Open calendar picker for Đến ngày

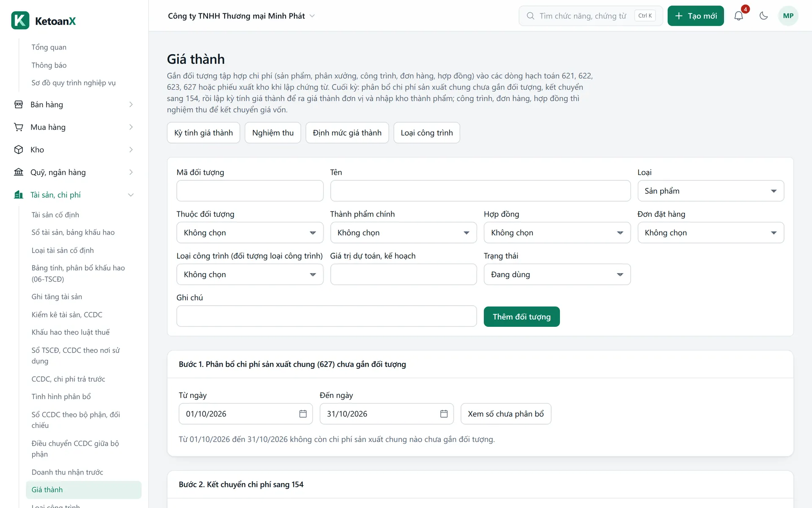tap(444, 414)
